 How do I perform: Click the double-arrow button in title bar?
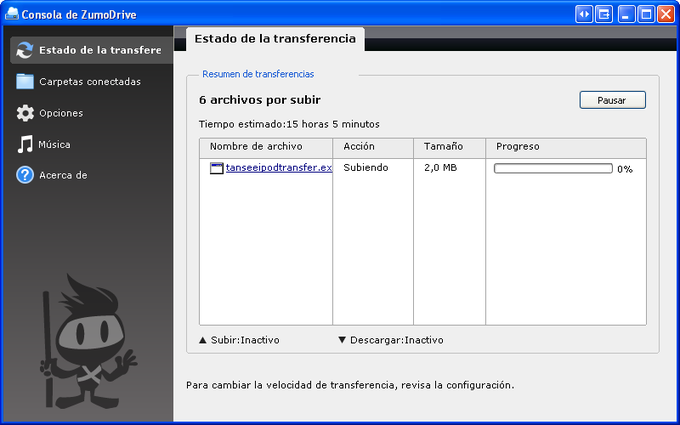584,14
